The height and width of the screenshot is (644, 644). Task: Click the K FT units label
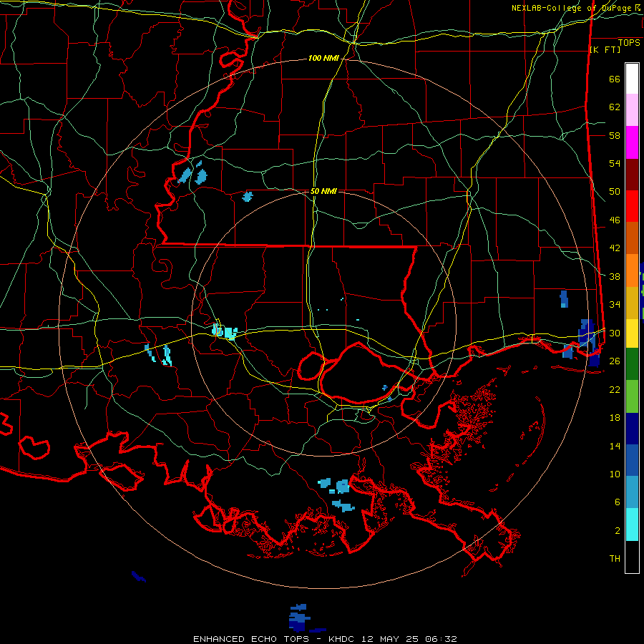(x=605, y=50)
